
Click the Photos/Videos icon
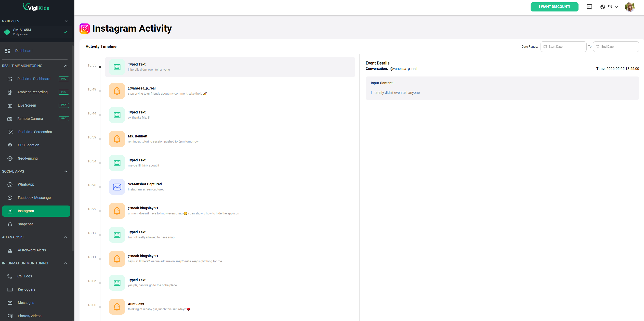10,316
